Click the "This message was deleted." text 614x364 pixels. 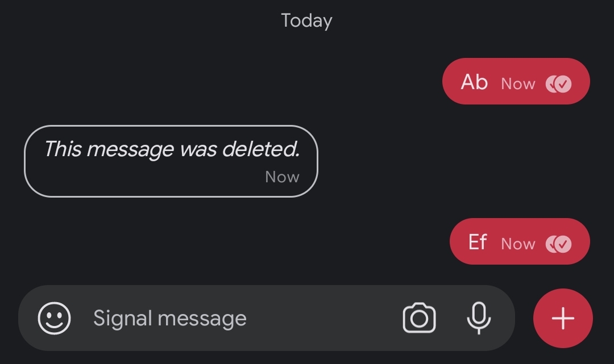click(172, 149)
